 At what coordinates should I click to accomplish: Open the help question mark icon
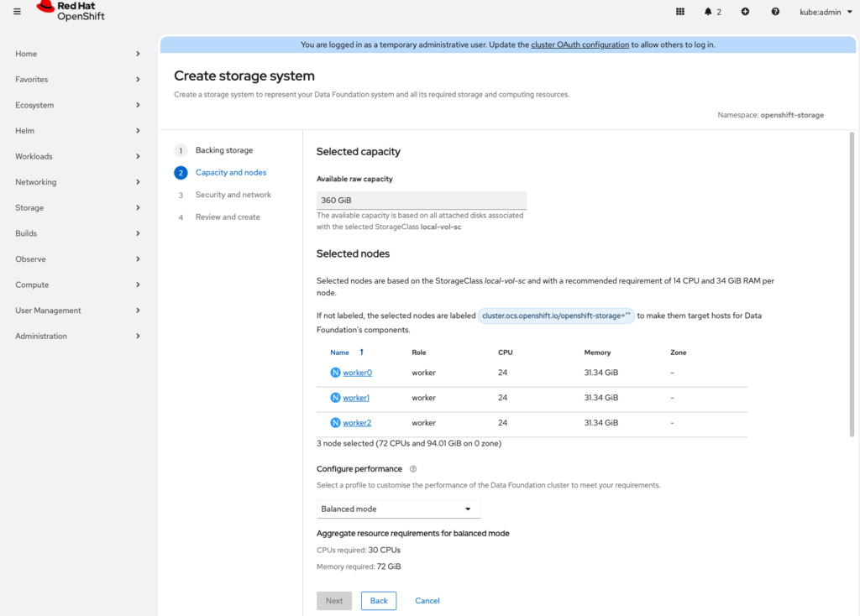coord(775,12)
